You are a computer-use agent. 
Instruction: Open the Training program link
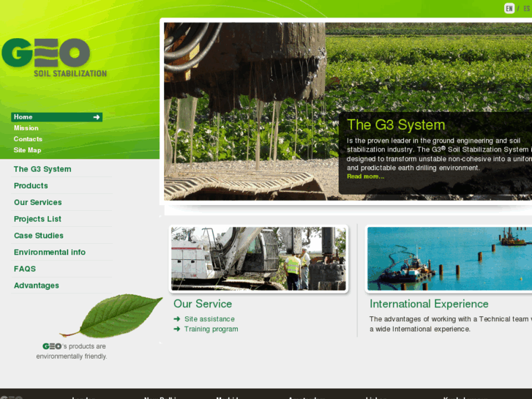tap(211, 329)
